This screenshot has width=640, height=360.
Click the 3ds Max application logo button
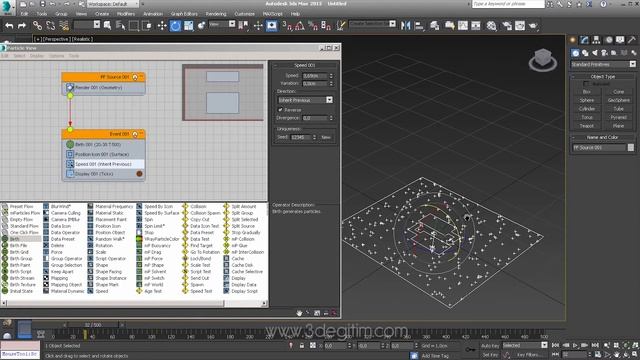[x=7, y=7]
